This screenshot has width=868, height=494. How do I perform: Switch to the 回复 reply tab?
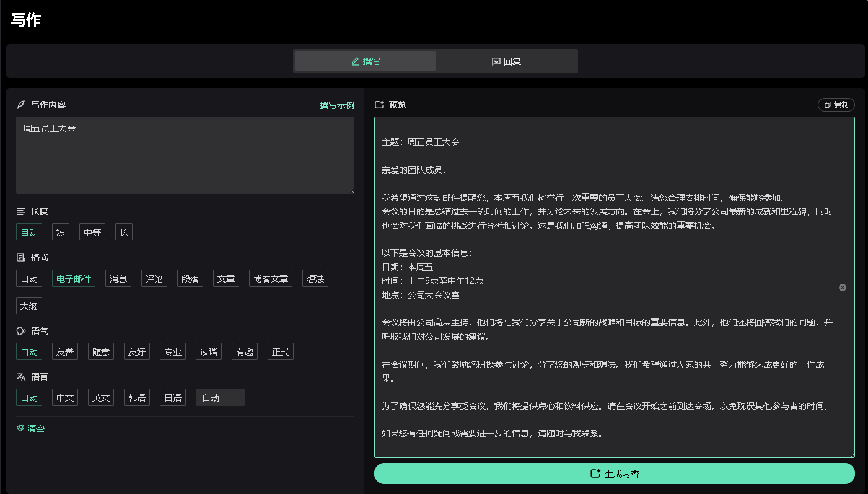[506, 61]
